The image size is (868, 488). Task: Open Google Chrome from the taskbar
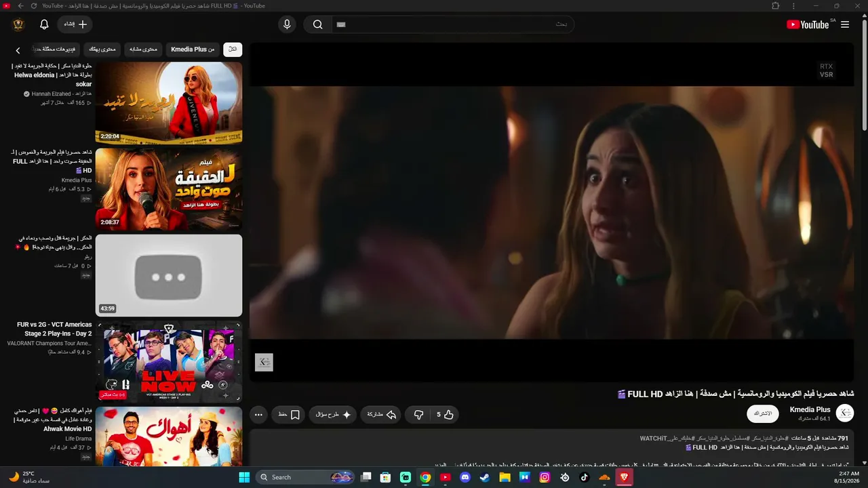pyautogui.click(x=425, y=477)
